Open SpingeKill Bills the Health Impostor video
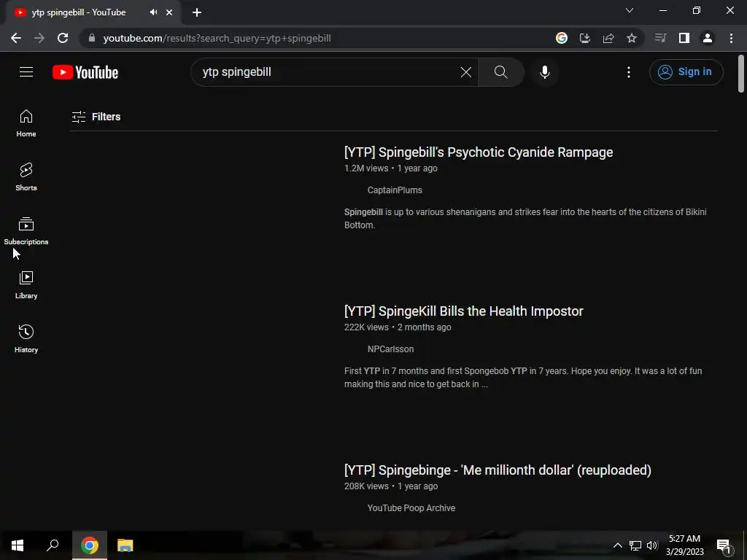The image size is (747, 560). [463, 311]
